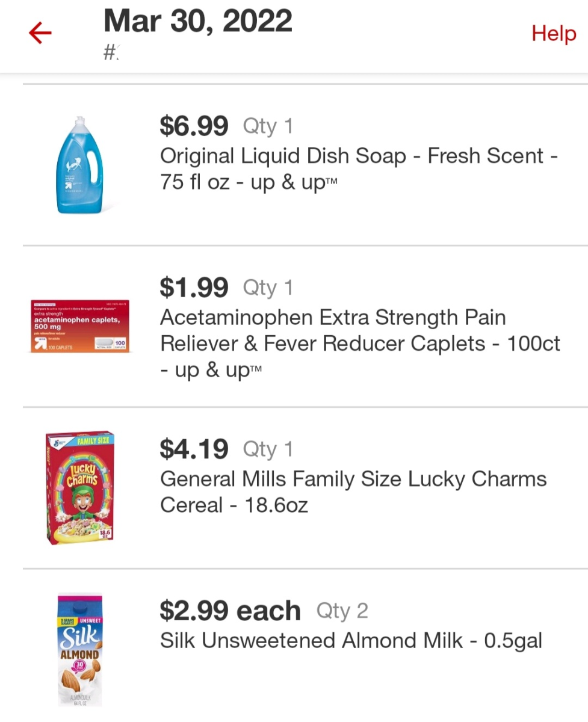This screenshot has width=588, height=722.
Task: Open the Help link
Action: click(x=553, y=34)
